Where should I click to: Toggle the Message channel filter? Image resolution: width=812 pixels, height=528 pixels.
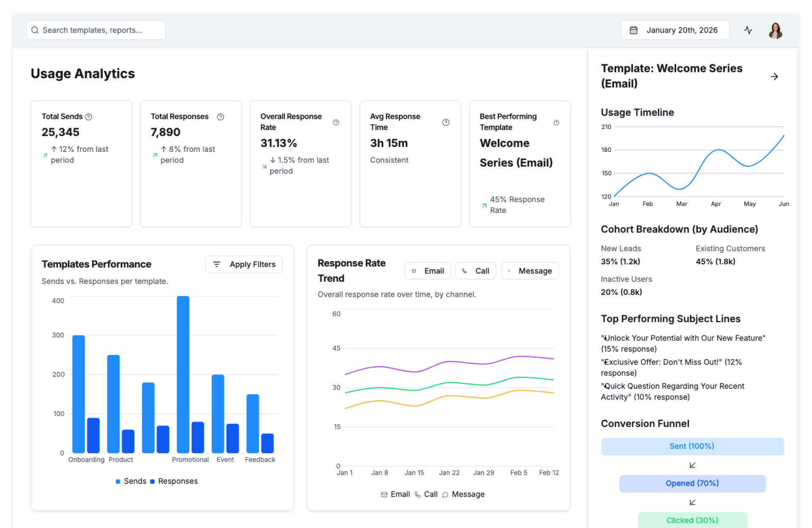tap(530, 271)
